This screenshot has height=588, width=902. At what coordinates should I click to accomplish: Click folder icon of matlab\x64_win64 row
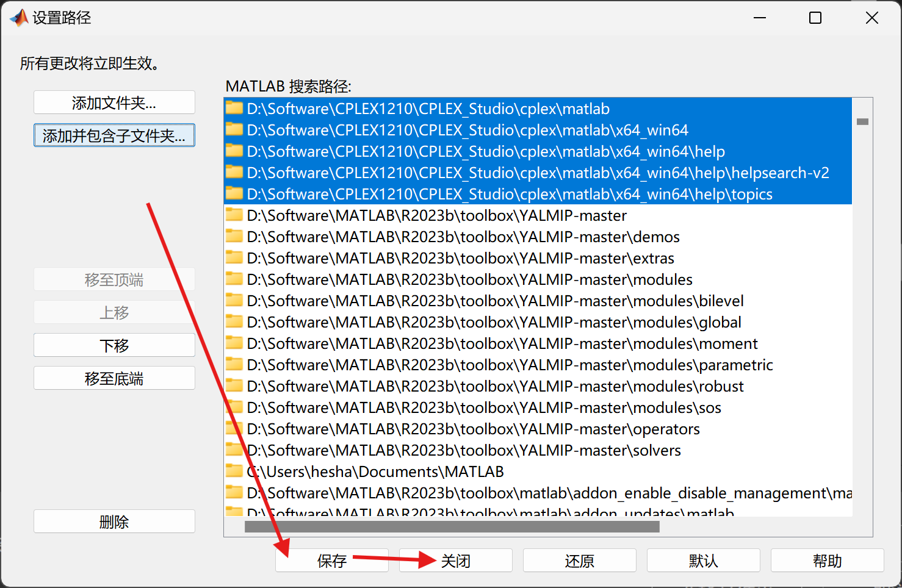(234, 130)
